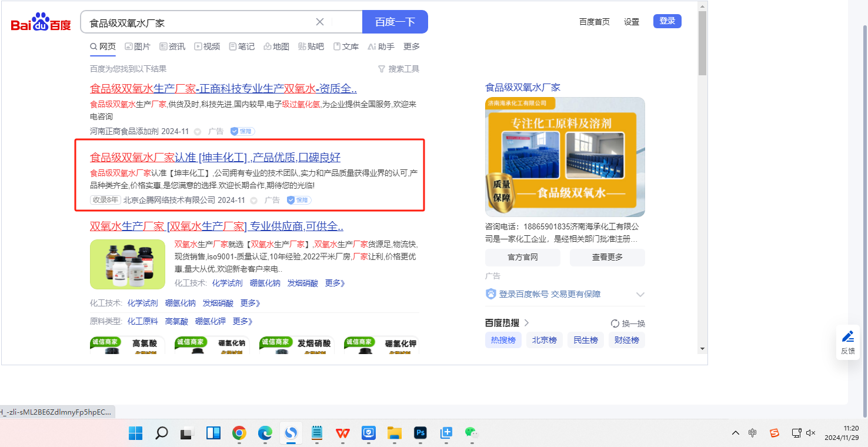The height and width of the screenshot is (447, 868).
Task: Click 化学试剂 link beside the bottles thumbnail
Action: coord(228,283)
